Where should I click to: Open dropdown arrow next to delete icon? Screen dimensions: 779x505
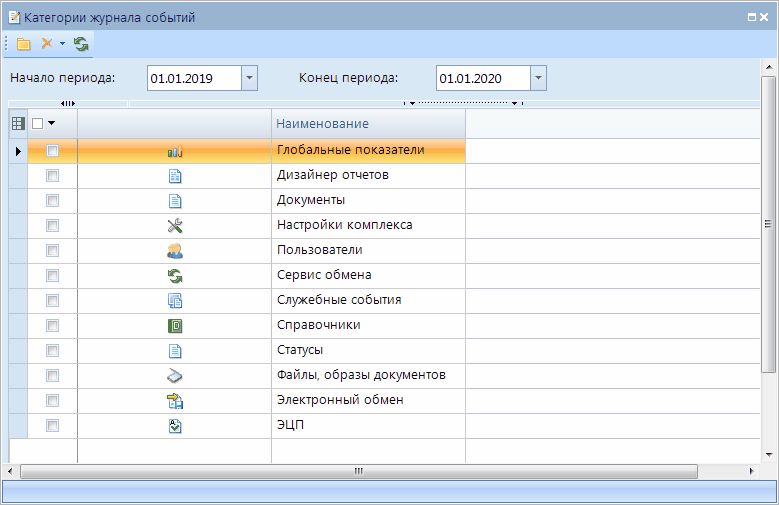pyautogui.click(x=62, y=44)
